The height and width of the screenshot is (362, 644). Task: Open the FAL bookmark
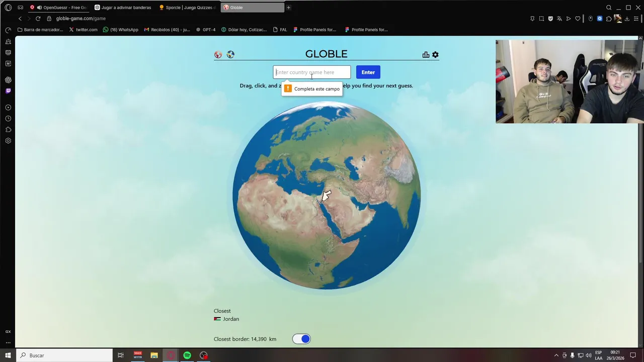(x=280, y=30)
